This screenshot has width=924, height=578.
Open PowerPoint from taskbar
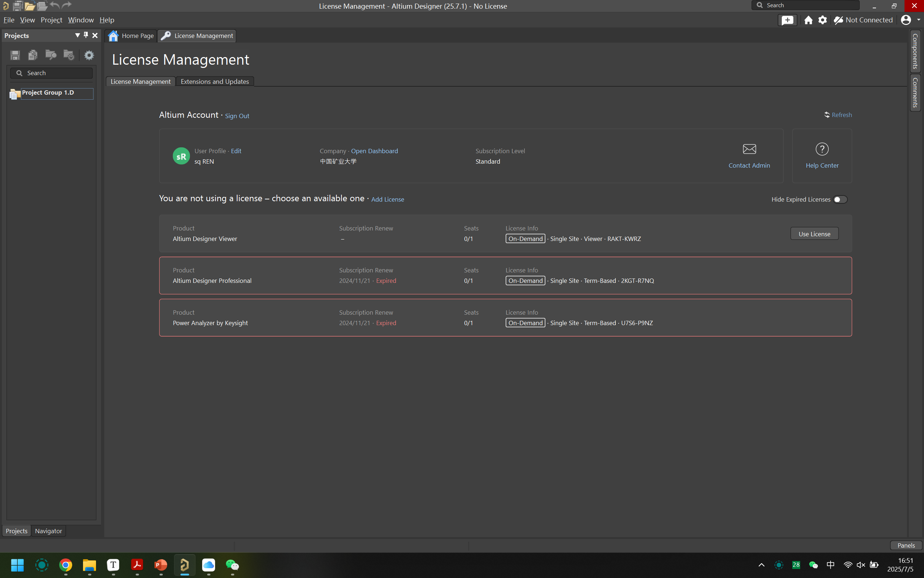(161, 565)
